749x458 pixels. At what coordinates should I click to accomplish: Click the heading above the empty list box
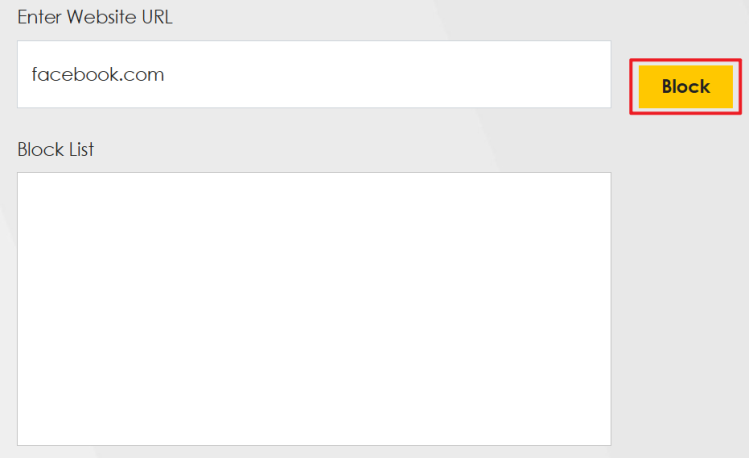[55, 150]
